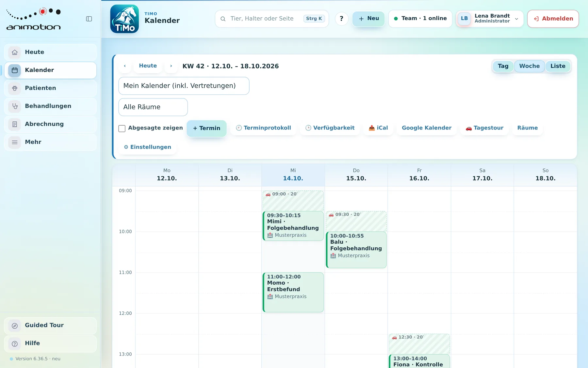
Task: Open Verfügbarkeit settings
Action: [x=330, y=128]
